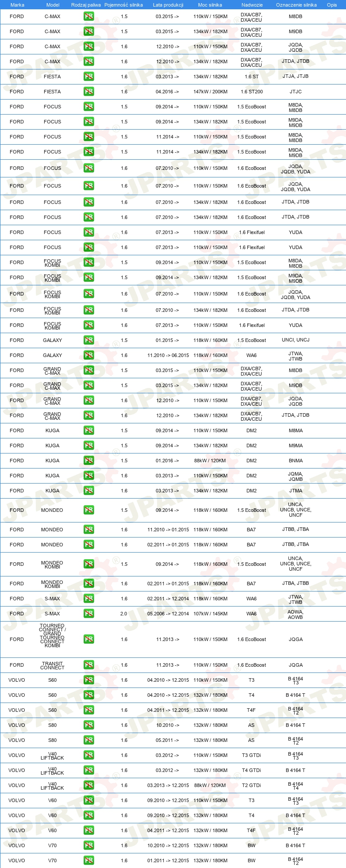
Task: Click the fuel icon in the GALAXY UNCI, UNCJ row
Action: point(88,340)
